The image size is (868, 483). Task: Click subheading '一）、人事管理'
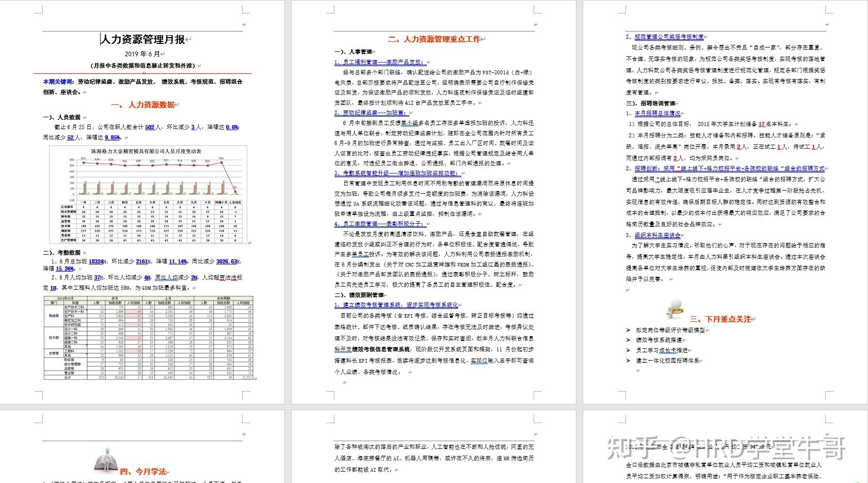click(353, 52)
